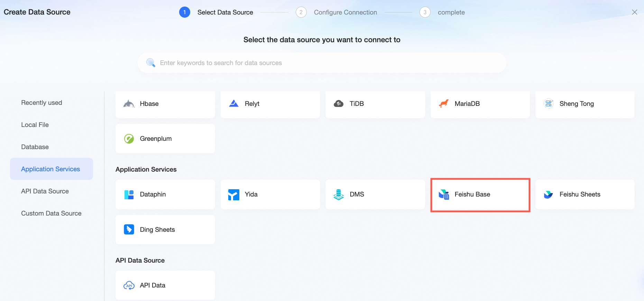Click the Dataphin application icon

[129, 194]
